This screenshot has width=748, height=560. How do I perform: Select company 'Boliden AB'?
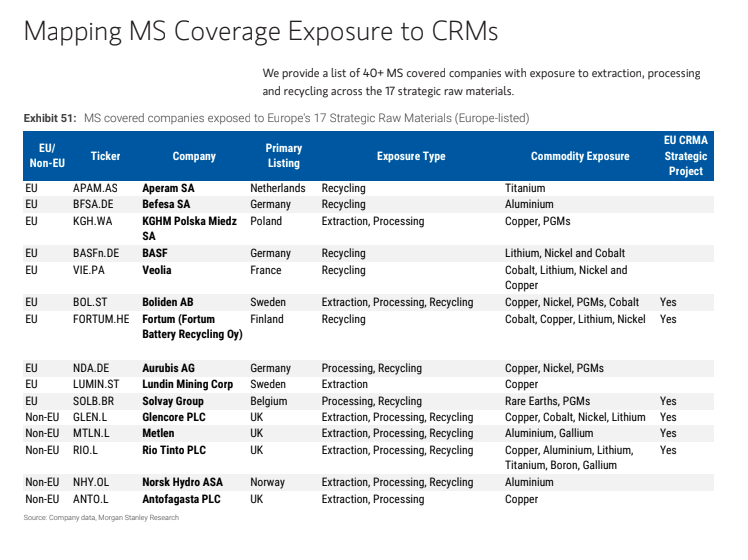[x=167, y=302]
